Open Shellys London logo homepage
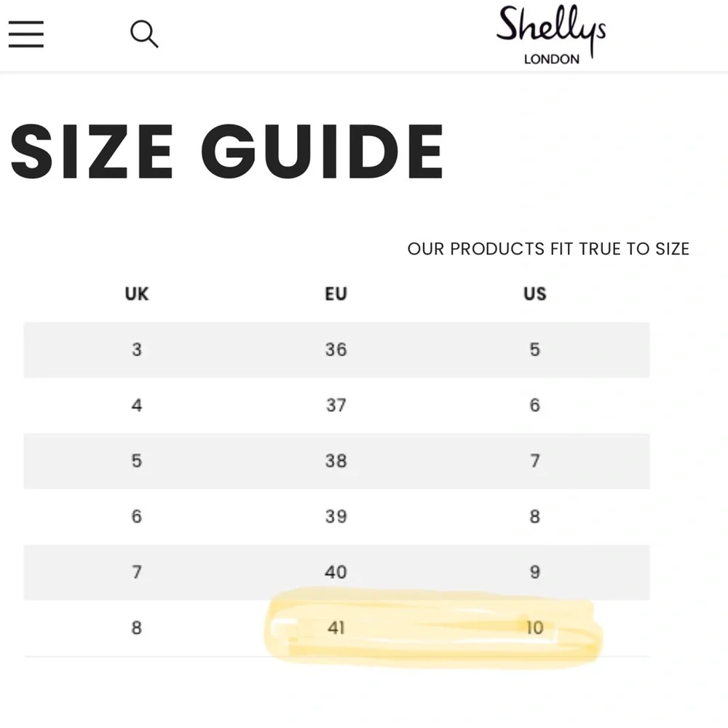728x728 pixels. (x=551, y=35)
